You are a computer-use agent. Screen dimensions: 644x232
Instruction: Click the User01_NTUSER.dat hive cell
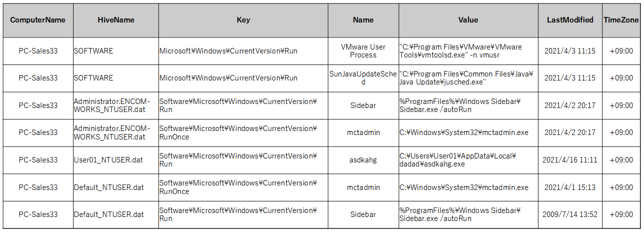[x=116, y=160]
